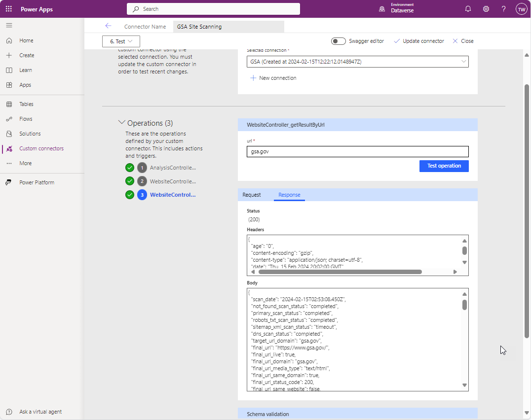Open TW account avatar

point(522,9)
